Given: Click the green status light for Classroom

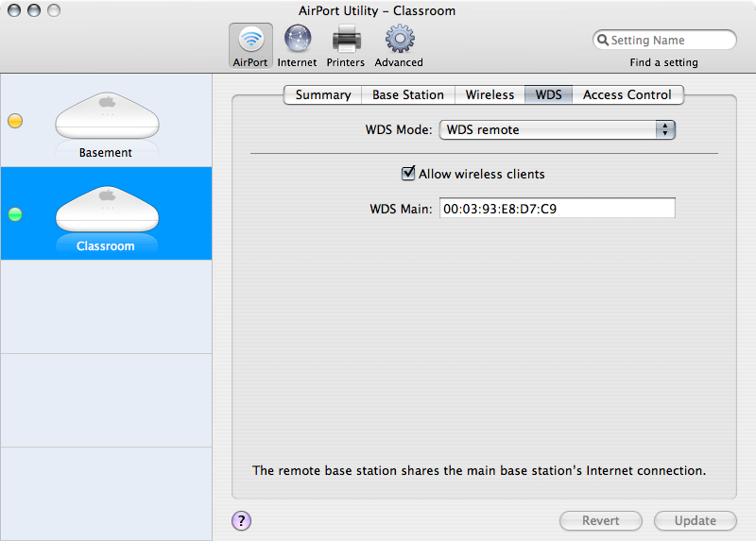Looking at the screenshot, I should tap(15, 214).
